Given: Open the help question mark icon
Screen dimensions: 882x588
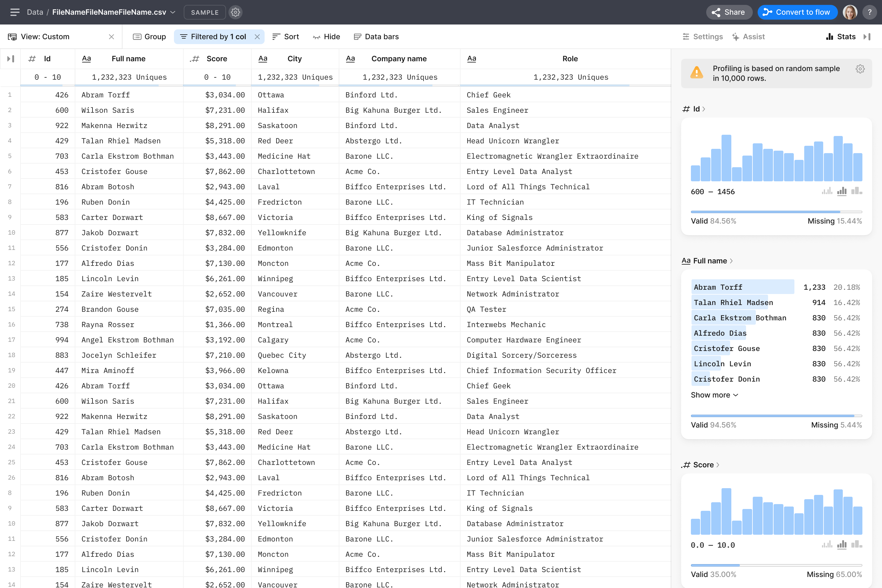Looking at the screenshot, I should [869, 12].
